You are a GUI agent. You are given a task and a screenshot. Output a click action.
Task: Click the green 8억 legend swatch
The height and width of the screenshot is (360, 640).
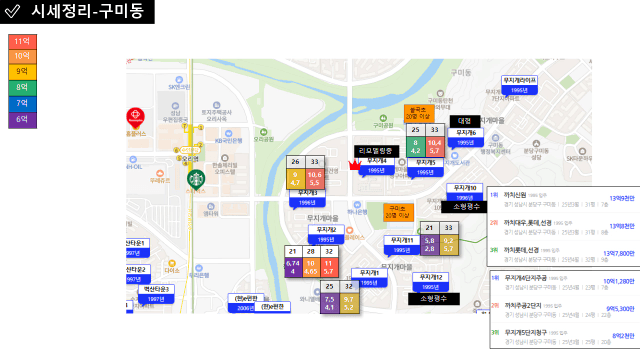click(x=22, y=87)
